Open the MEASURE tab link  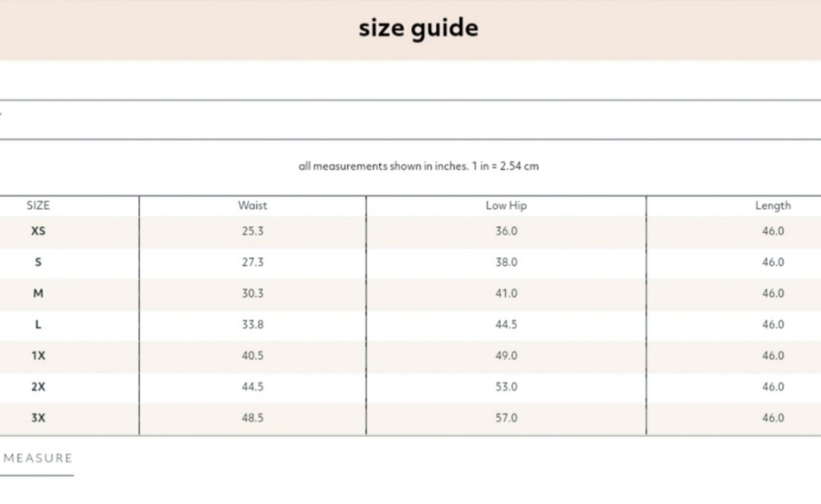click(37, 458)
